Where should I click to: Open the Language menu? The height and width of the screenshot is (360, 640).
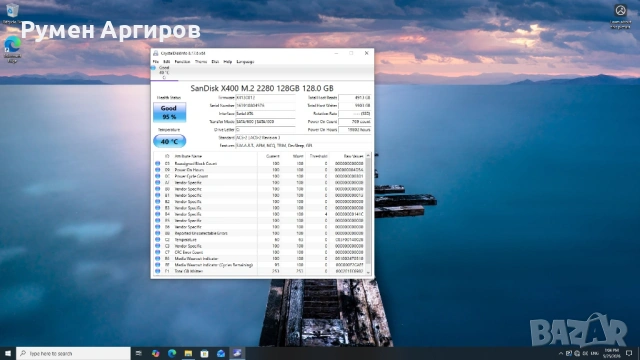[245, 62]
